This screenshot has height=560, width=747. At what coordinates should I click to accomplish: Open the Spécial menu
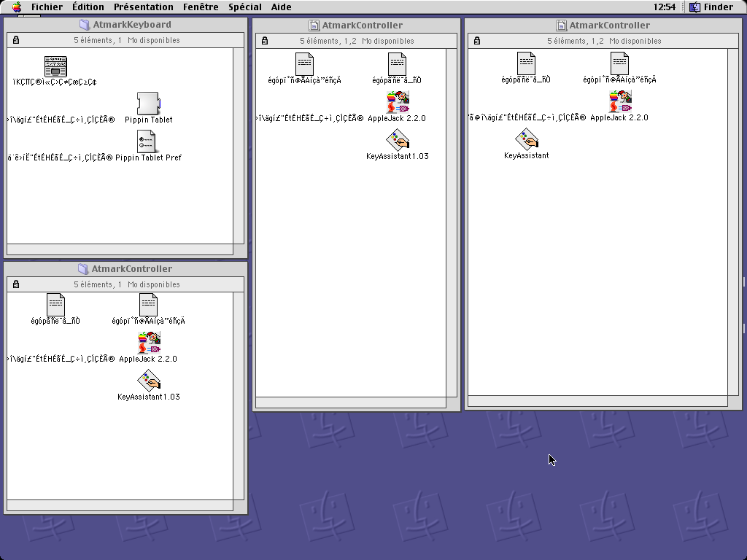coord(245,7)
